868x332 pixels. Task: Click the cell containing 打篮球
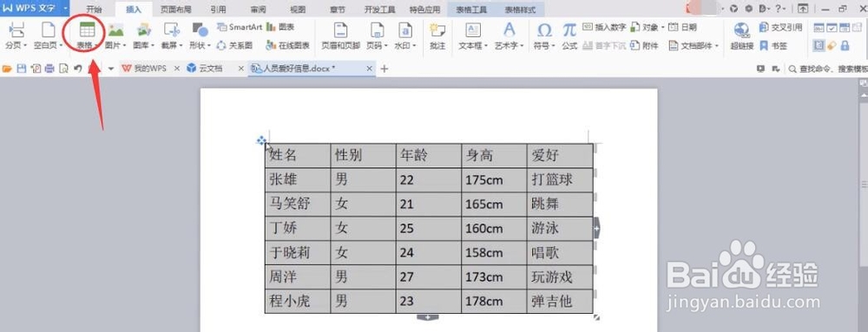(560, 180)
